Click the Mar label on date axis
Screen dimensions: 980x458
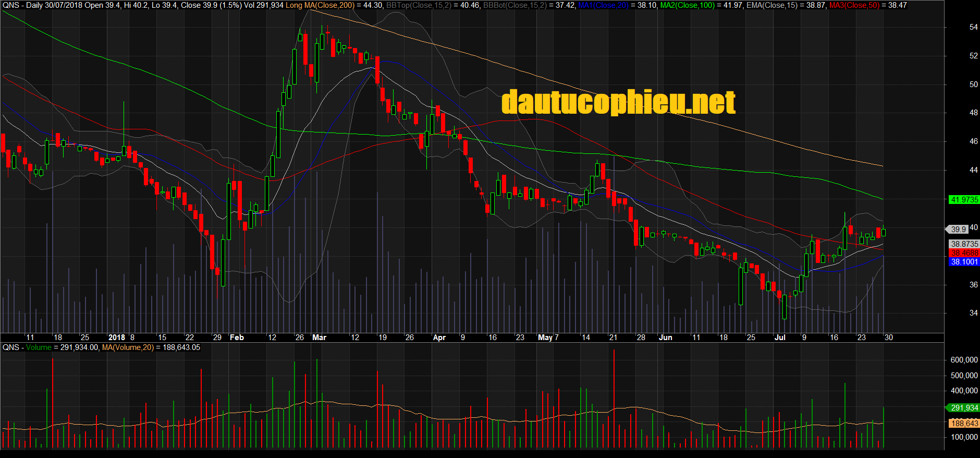[319, 338]
